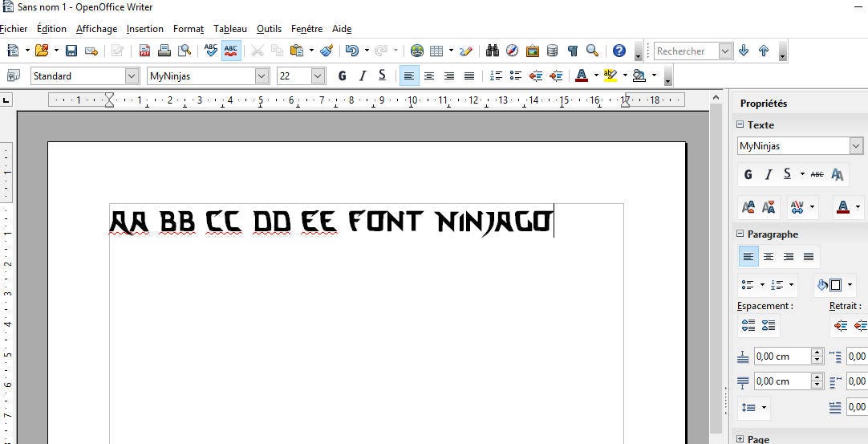Open the Insertion menu
Image resolution: width=868 pixels, height=444 pixels.
click(145, 29)
